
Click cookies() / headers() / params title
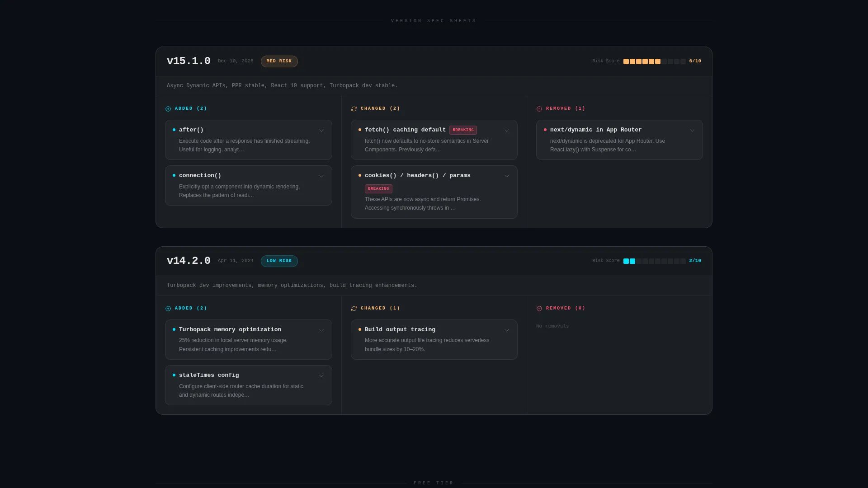click(x=418, y=176)
